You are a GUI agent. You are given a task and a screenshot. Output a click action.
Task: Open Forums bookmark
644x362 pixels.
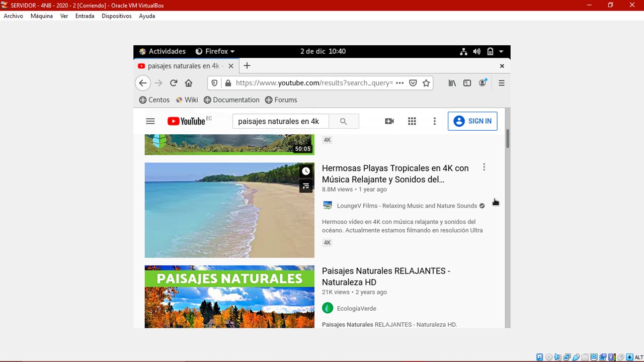pos(281,100)
